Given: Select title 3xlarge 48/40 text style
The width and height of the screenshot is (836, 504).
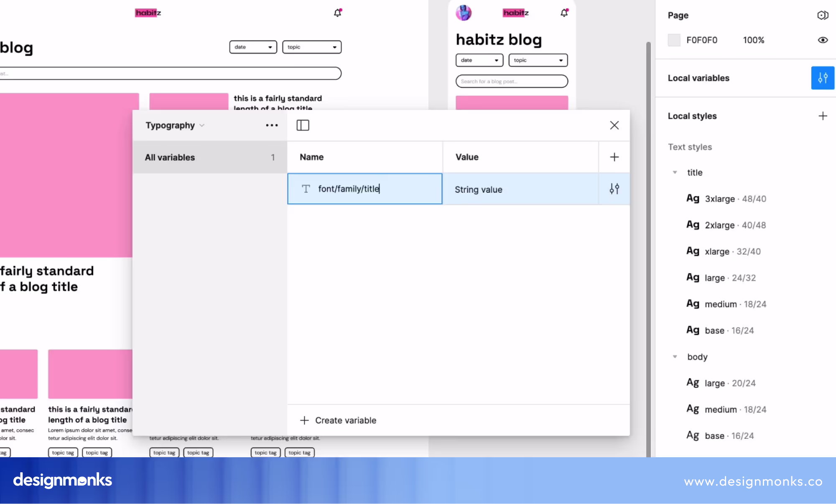Looking at the screenshot, I should pyautogui.click(x=726, y=199).
